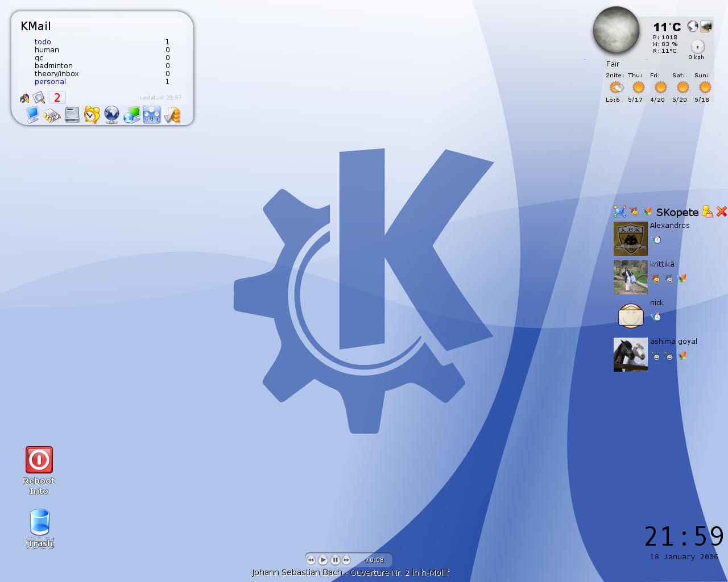
Task: Click the landscape picture icon in weather widget
Action: [x=706, y=26]
